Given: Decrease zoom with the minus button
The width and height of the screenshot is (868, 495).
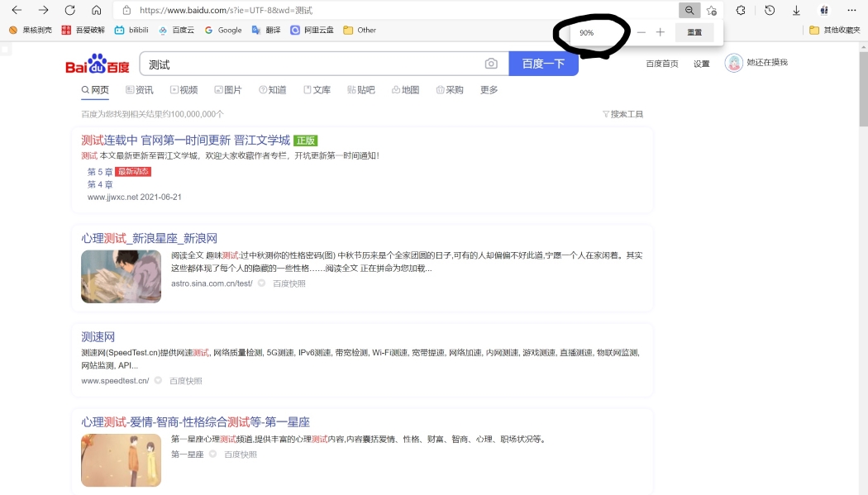Looking at the screenshot, I should tap(641, 32).
